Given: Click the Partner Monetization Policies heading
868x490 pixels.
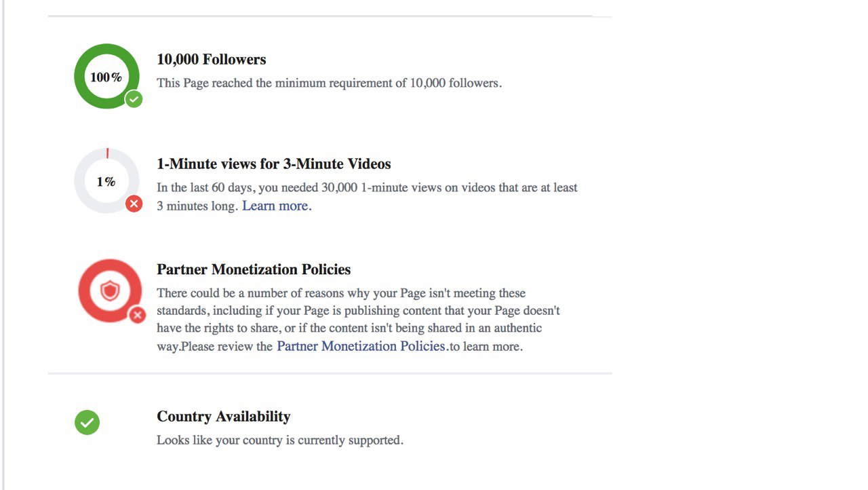Looking at the screenshot, I should [x=254, y=269].
